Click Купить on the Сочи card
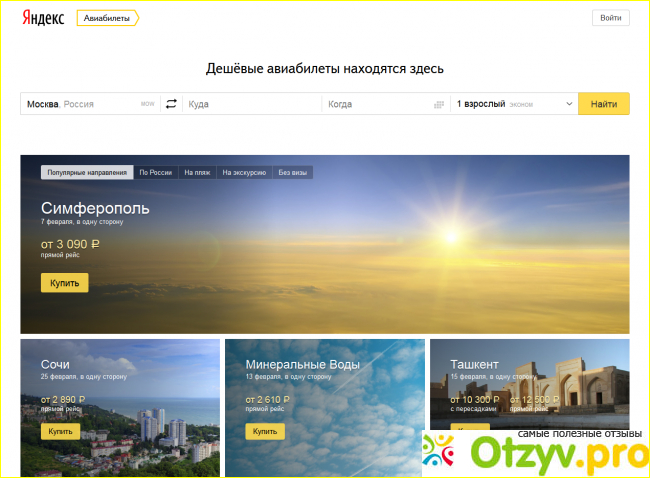The width and height of the screenshot is (650, 478). pos(60,431)
